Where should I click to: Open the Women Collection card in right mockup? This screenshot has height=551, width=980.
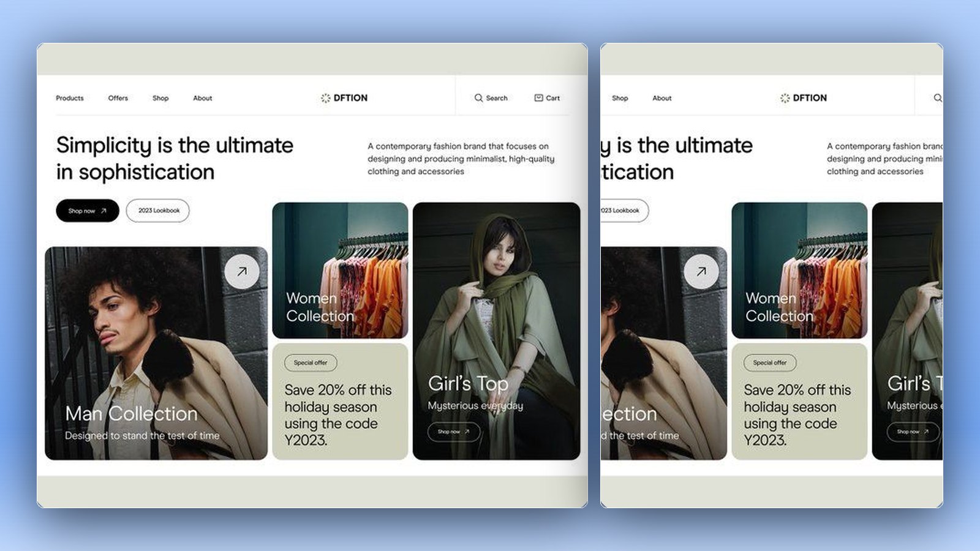(x=799, y=271)
